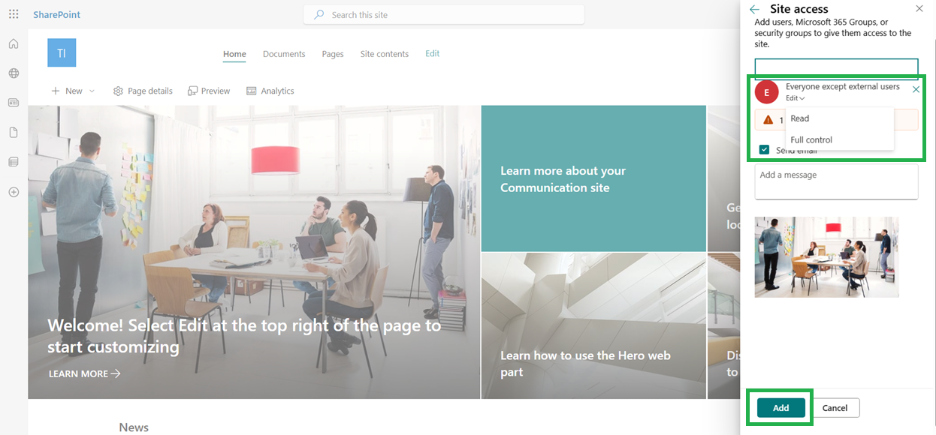Click the TI site logo tile

point(61,53)
